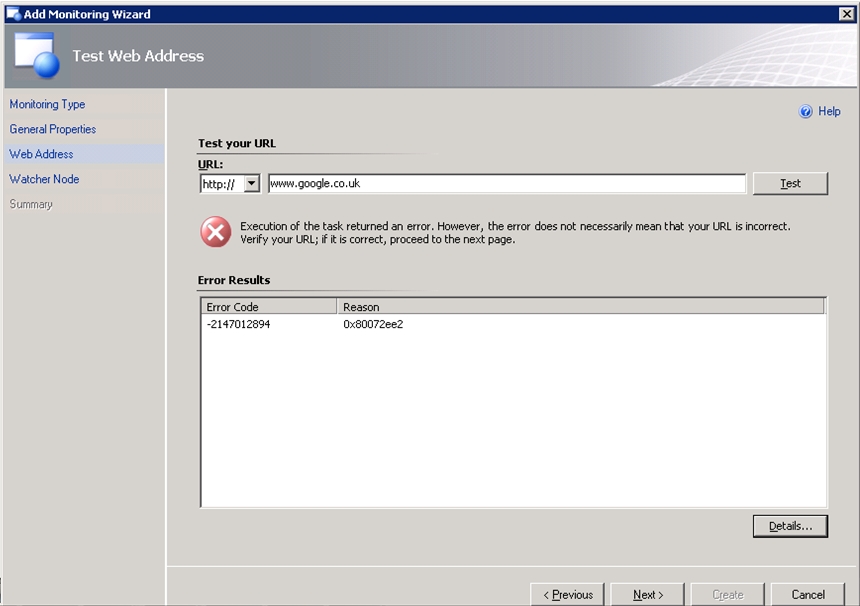The image size is (860, 606).
Task: Click the Error Results heading
Action: [234, 280]
